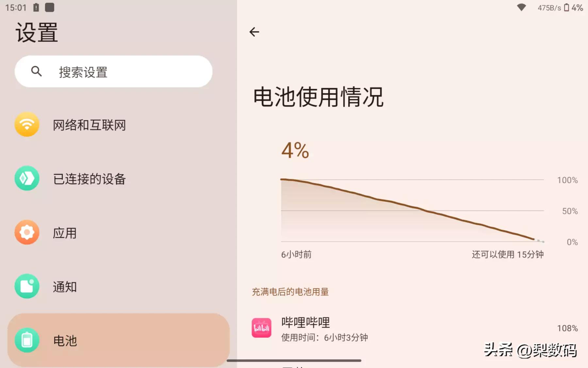Select the 通知 settings entry

(x=65, y=287)
